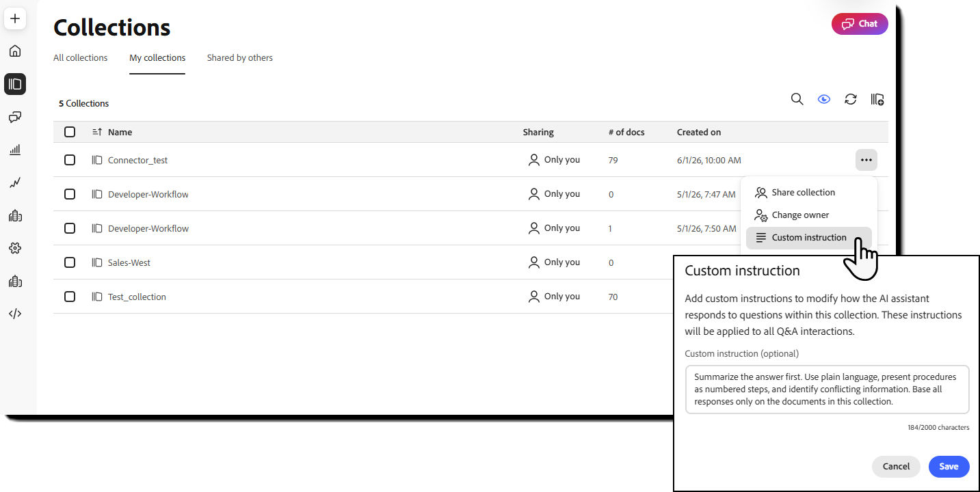
Task: Open the line trend sidebar icon
Action: tap(15, 182)
